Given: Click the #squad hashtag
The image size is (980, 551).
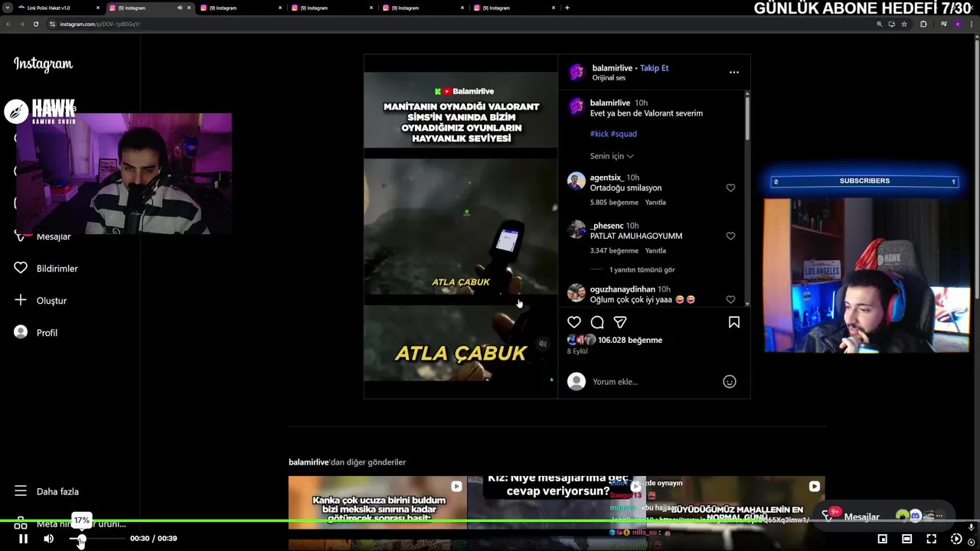Looking at the screenshot, I should [x=624, y=134].
